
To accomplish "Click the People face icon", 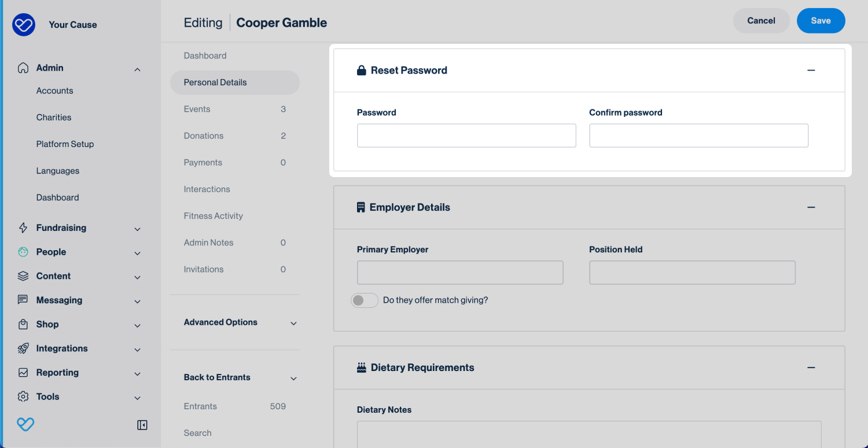I will [23, 252].
